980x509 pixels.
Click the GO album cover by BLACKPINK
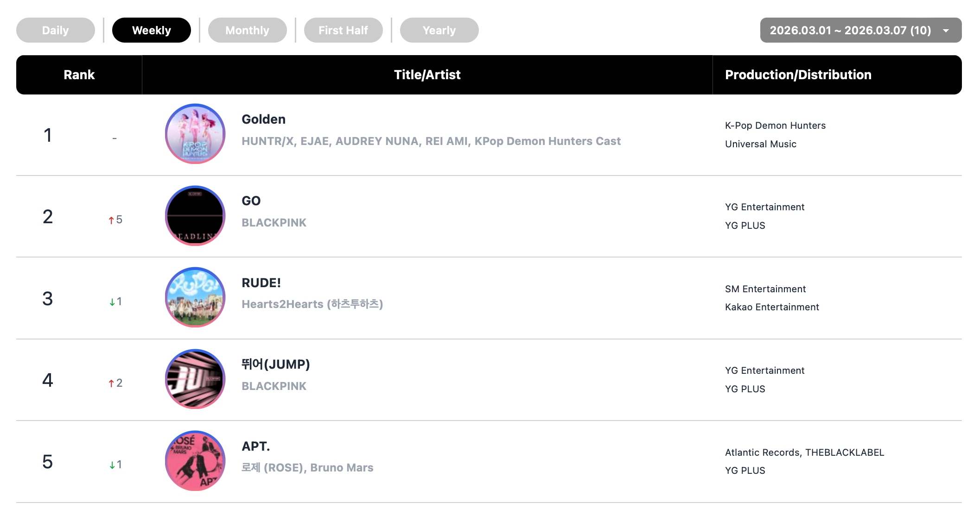[x=195, y=216]
